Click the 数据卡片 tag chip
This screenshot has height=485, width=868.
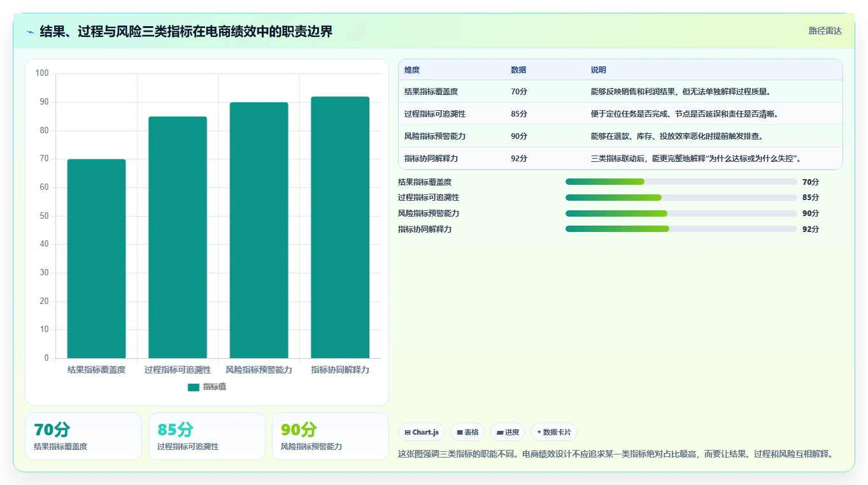[x=554, y=432]
